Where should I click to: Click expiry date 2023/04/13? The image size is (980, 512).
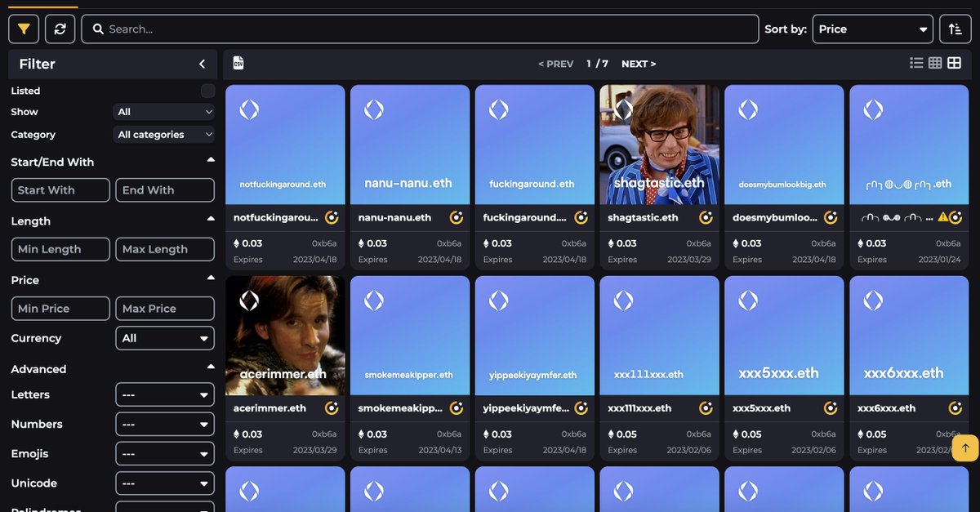pos(439,450)
